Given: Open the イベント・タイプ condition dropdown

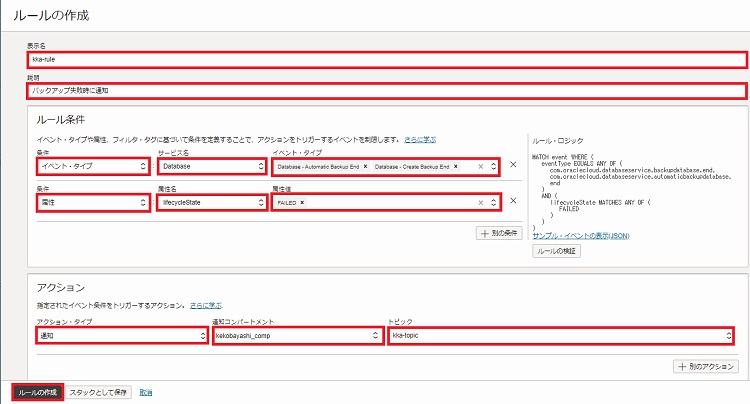Looking at the screenshot, I should pyautogui.click(x=92, y=166).
